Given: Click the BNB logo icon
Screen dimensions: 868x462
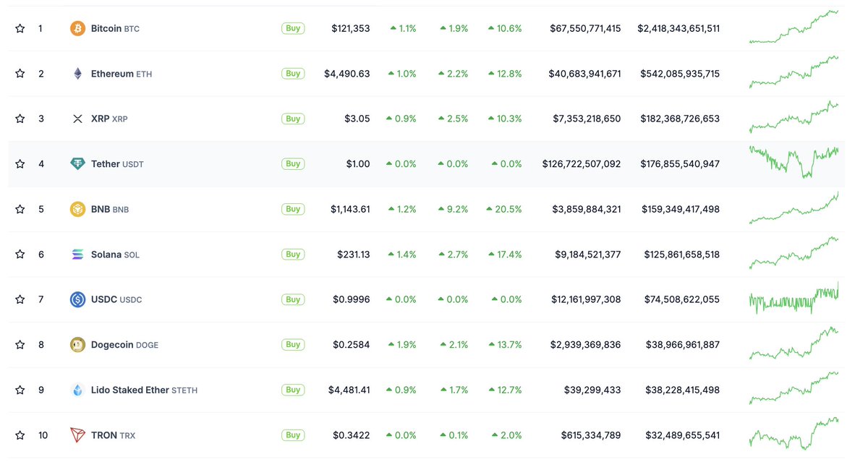Looking at the screenshot, I should click(77, 209).
